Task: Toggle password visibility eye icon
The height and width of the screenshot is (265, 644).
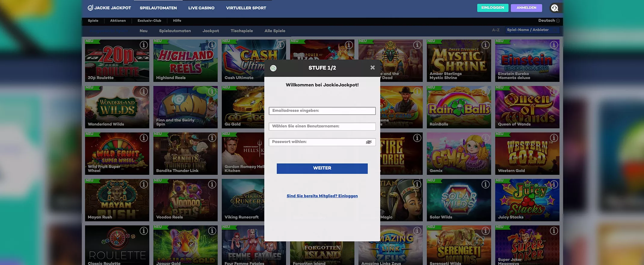Action: pos(368,142)
